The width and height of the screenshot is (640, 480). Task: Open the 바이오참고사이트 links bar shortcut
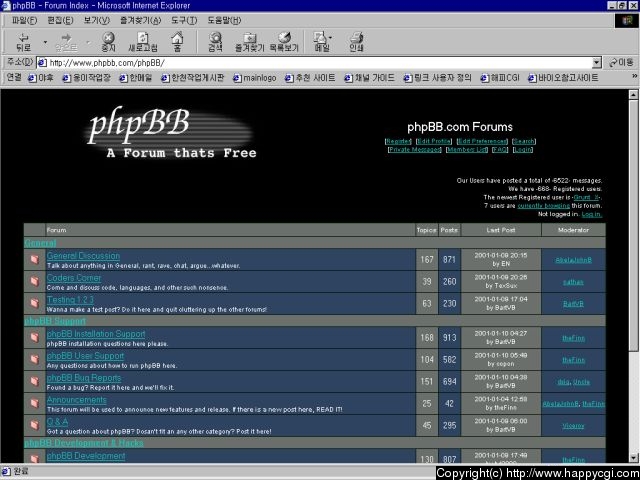(x=563, y=78)
